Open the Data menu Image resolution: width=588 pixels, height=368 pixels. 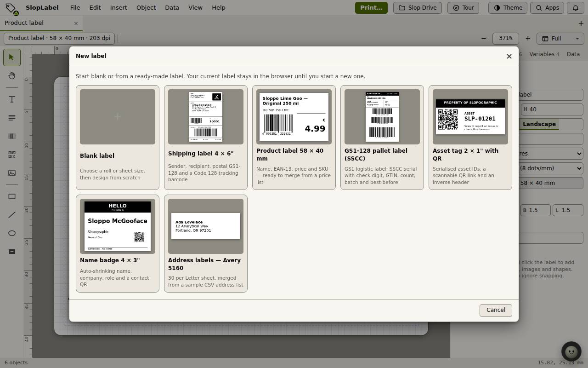[172, 8]
